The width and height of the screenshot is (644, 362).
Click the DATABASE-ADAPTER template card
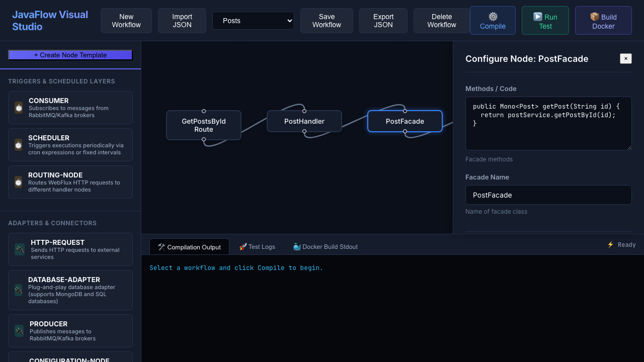[x=70, y=290]
